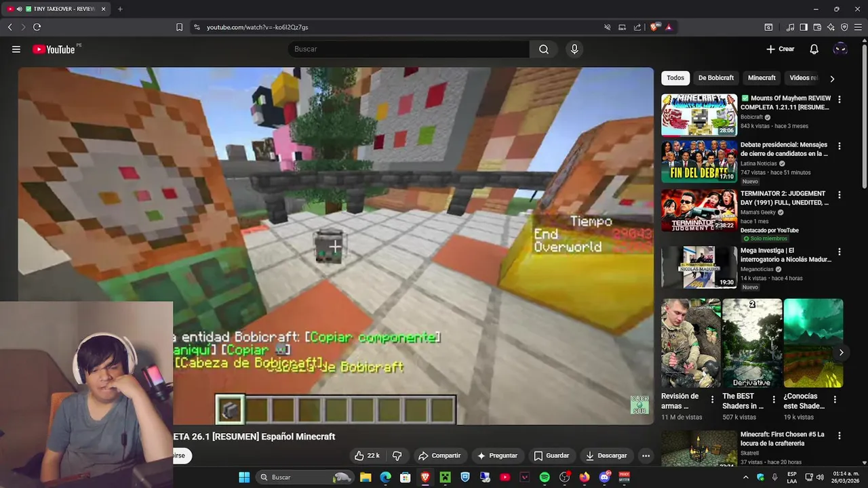The width and height of the screenshot is (868, 488).
Task: Focus the YouTube Buscar search field
Action: 409,49
